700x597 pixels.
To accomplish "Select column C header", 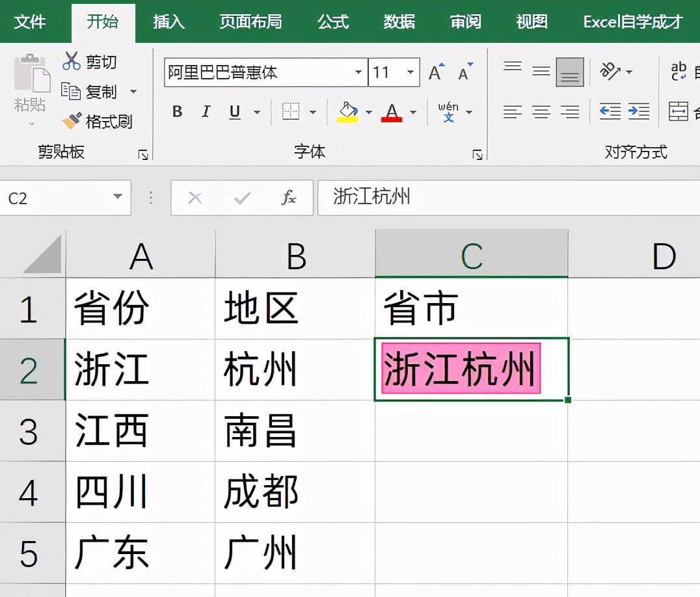I will [x=472, y=254].
